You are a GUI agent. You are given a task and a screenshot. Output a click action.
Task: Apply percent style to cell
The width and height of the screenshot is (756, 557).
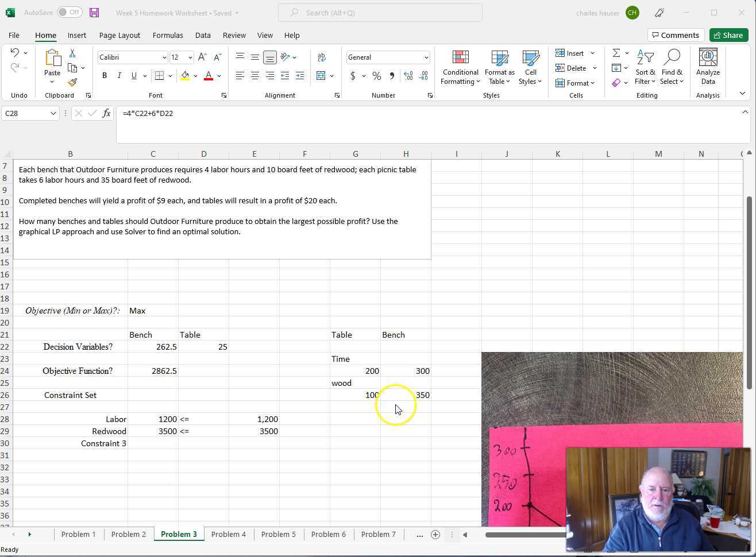point(377,76)
